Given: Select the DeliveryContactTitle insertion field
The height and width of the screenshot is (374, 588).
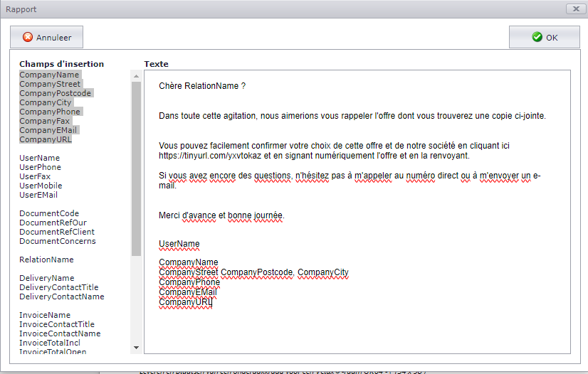Looking at the screenshot, I should [59, 287].
